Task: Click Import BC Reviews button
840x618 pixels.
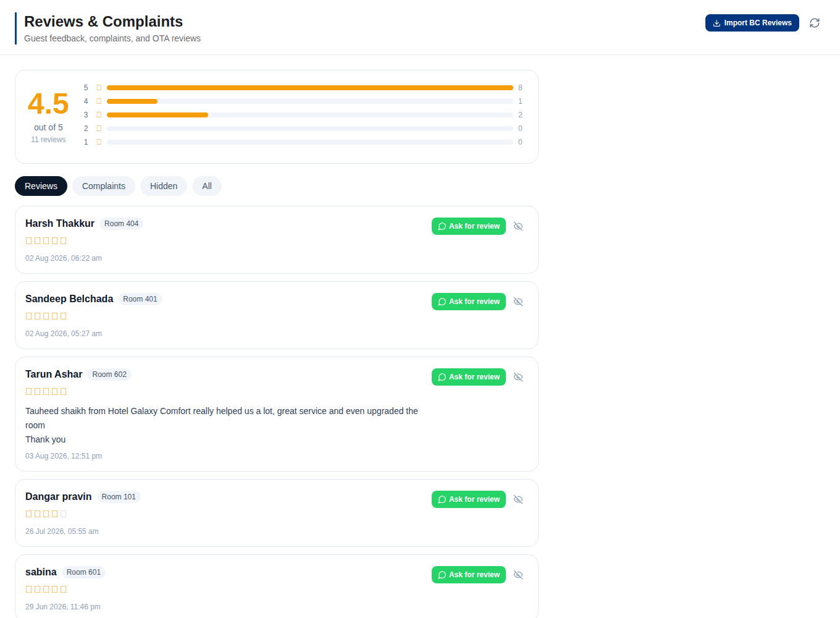Action: coord(752,23)
